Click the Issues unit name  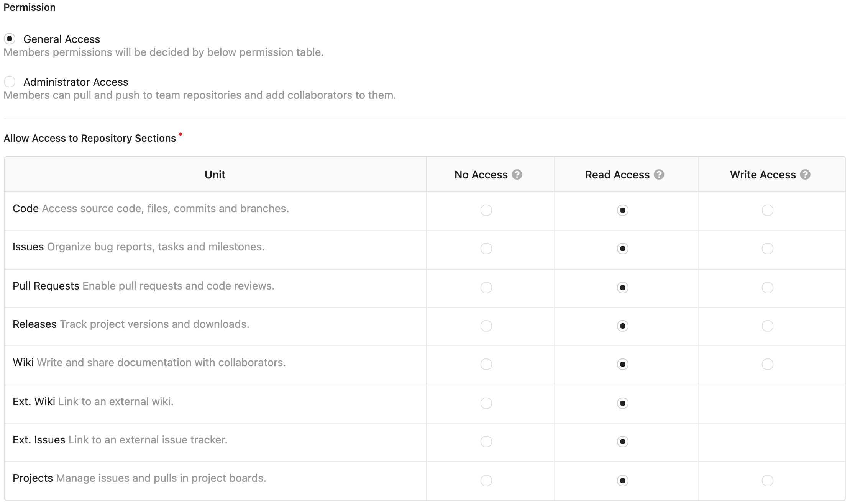pos(28,247)
